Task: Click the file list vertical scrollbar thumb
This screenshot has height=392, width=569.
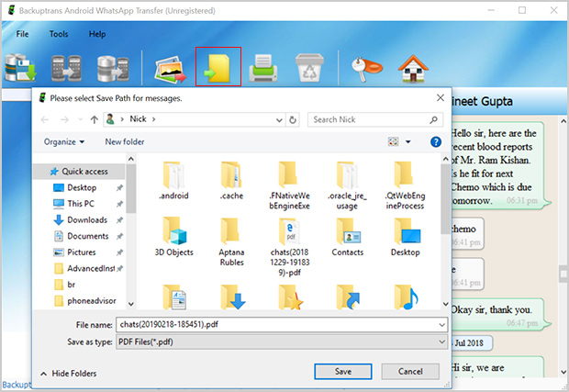Action: pos(446,199)
